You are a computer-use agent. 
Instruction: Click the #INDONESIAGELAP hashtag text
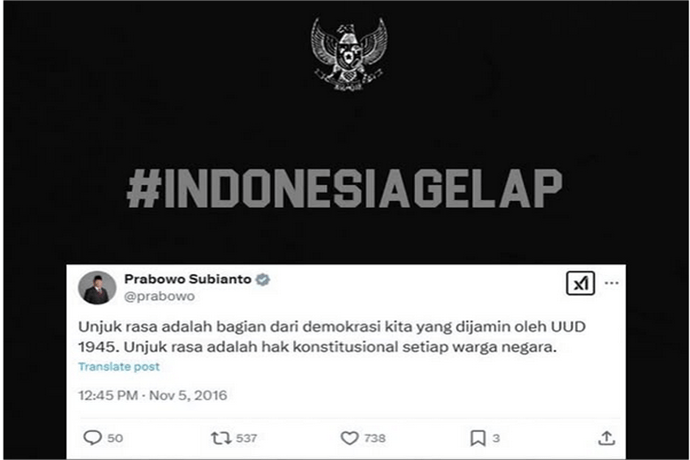345,188
